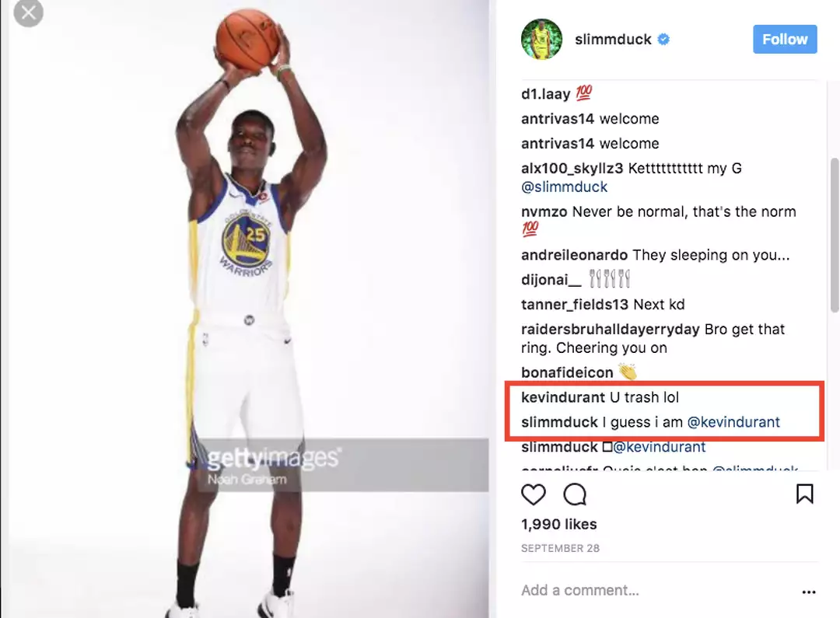Click the @kevindurant mention in the highlighted reply
Screen dimensions: 840x618
tap(734, 422)
